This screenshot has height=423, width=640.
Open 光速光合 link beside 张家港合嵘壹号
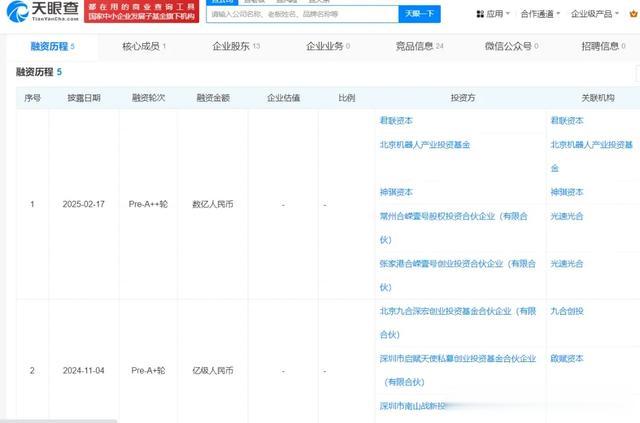[x=567, y=263]
